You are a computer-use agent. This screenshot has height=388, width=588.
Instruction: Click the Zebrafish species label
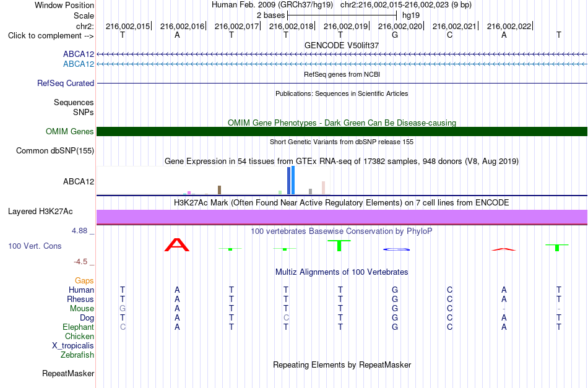tap(77, 355)
